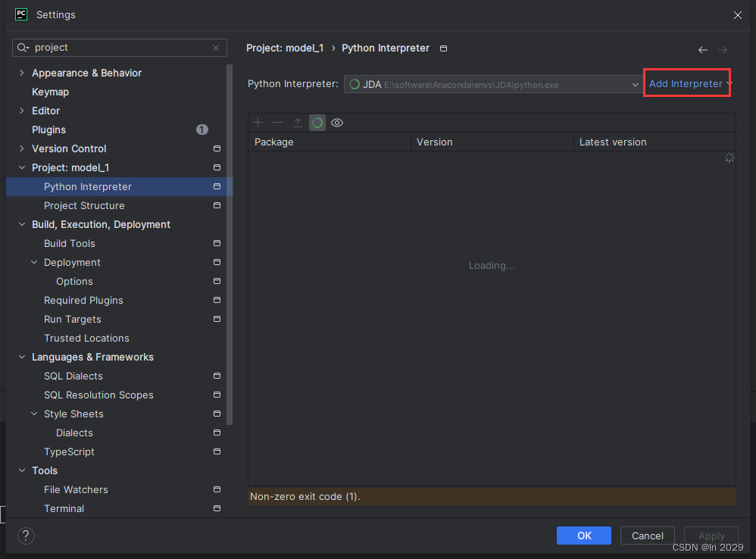Select Python Interpreter tree item
This screenshot has height=559, width=756.
[119, 186]
